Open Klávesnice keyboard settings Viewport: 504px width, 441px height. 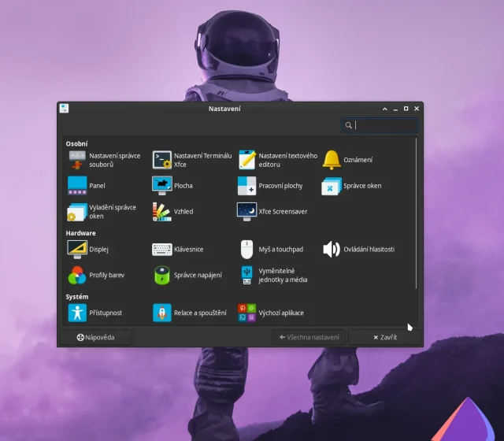click(x=162, y=250)
